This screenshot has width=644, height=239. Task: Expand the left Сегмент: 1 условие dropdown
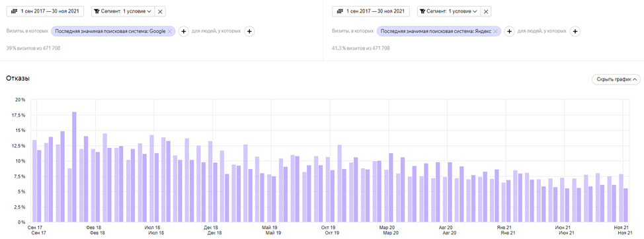123,11
